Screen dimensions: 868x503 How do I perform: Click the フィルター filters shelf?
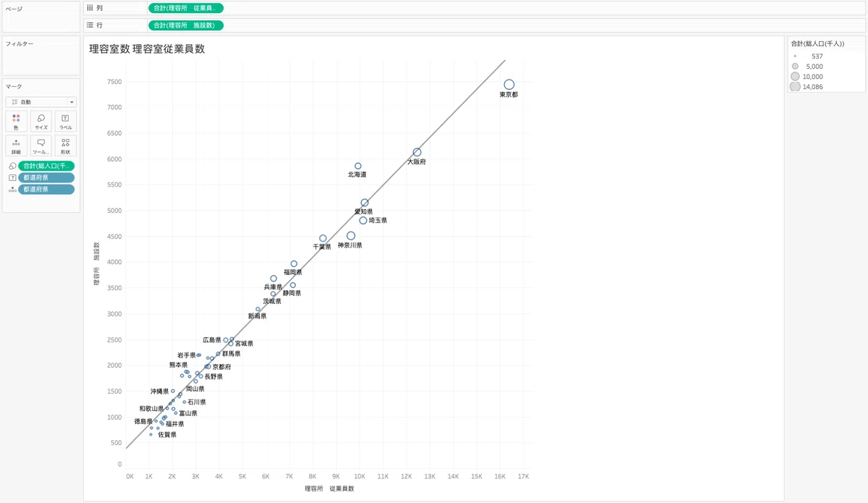(x=41, y=55)
